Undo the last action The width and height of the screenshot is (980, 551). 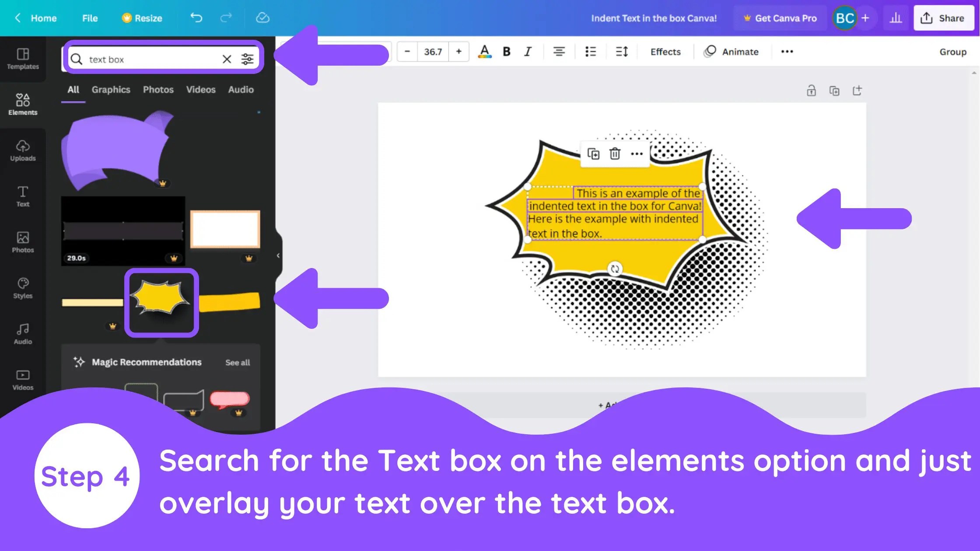pyautogui.click(x=196, y=18)
